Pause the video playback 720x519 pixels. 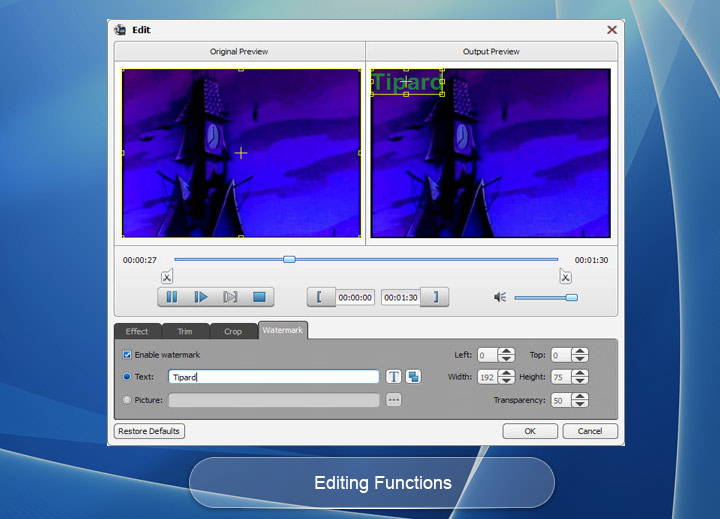[x=172, y=297]
